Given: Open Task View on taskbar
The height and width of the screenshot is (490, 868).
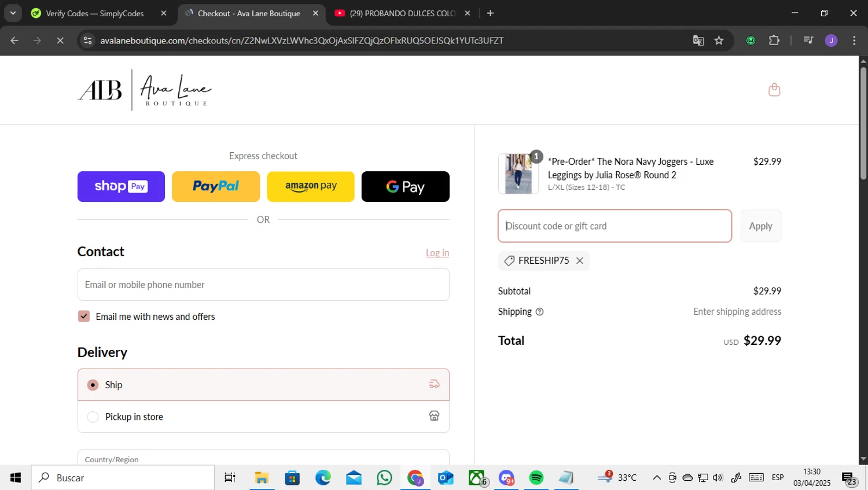Looking at the screenshot, I should 230,478.
